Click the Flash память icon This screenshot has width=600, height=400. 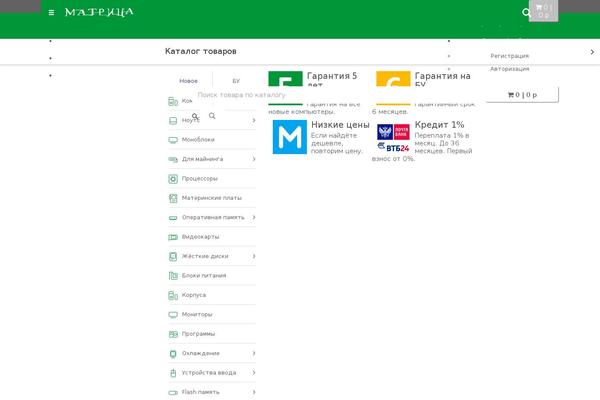173,392
